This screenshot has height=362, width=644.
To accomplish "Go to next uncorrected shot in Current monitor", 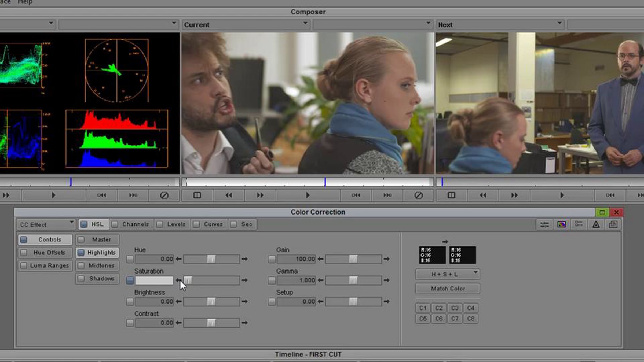I will (x=387, y=195).
